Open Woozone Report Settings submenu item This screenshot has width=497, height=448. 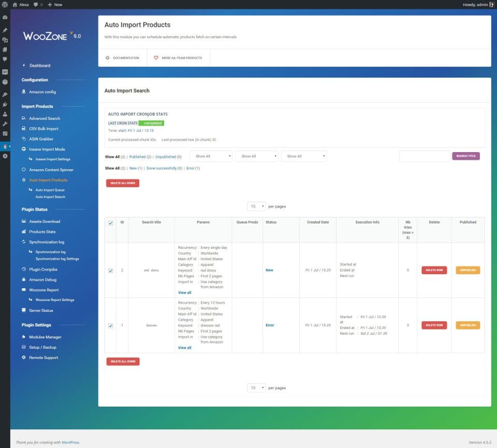point(55,300)
